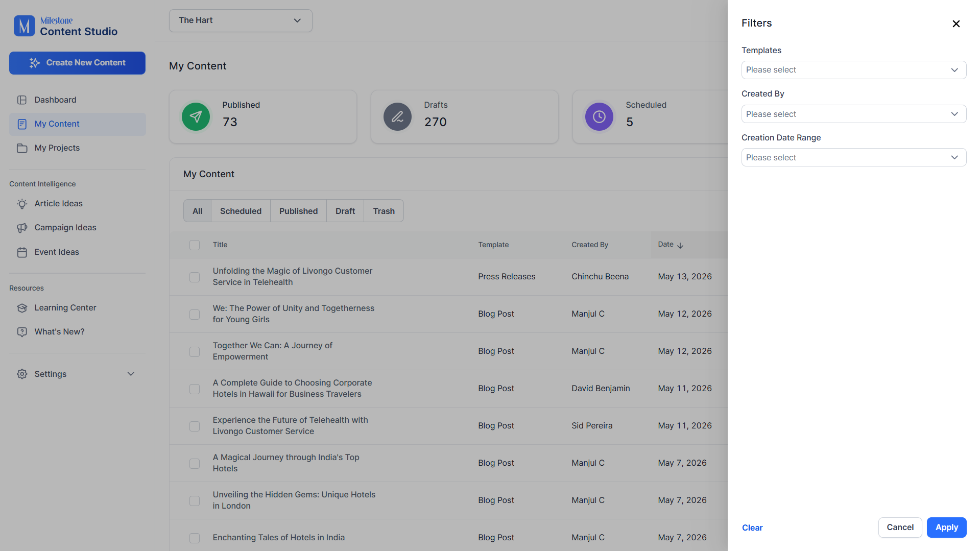Image resolution: width=980 pixels, height=551 pixels.
Task: Toggle the select-all checkbox in table header
Action: (195, 245)
